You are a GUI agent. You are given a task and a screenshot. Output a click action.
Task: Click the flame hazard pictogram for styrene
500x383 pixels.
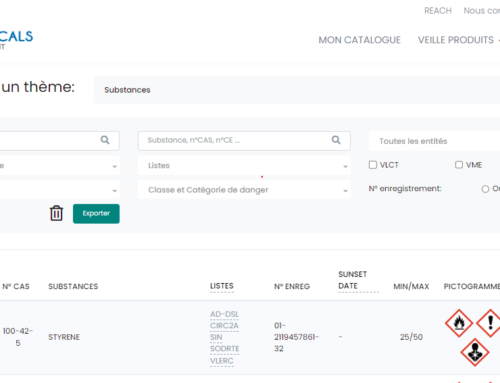(x=459, y=323)
